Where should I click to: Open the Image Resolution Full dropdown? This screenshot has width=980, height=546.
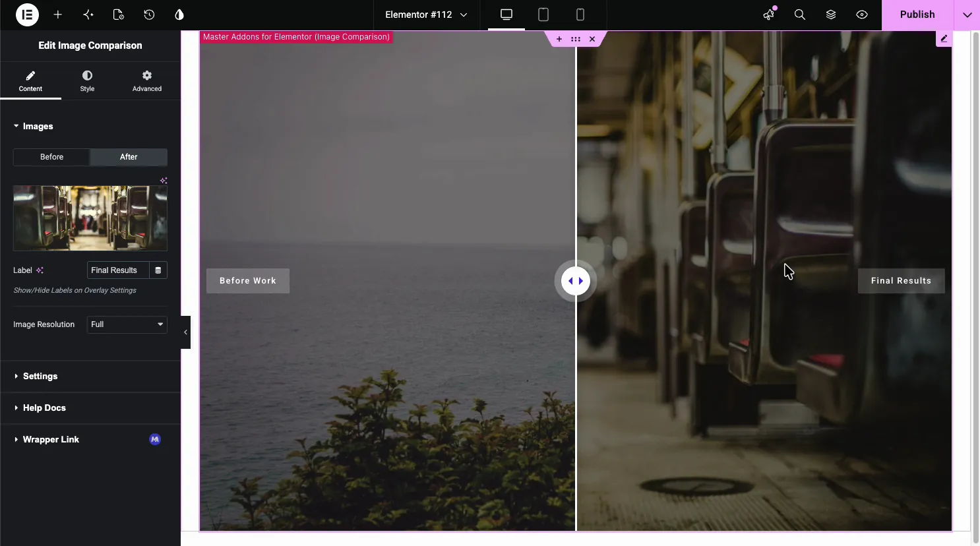pos(127,324)
